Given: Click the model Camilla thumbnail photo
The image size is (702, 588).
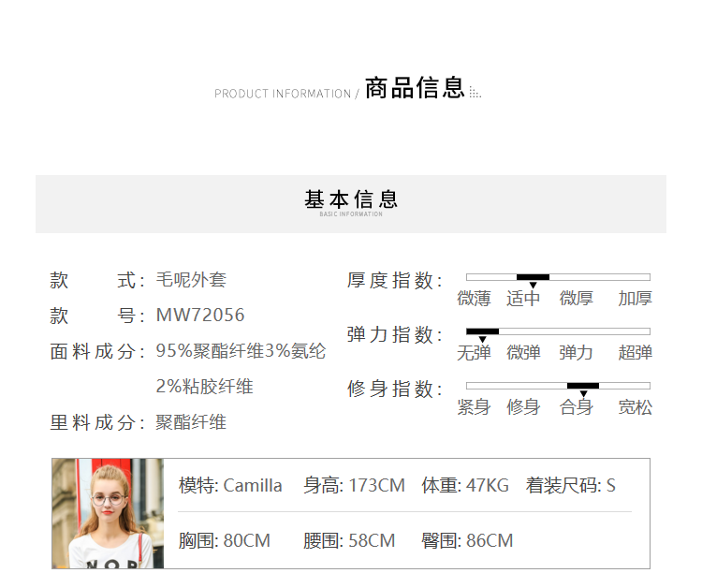Looking at the screenshot, I should [108, 513].
